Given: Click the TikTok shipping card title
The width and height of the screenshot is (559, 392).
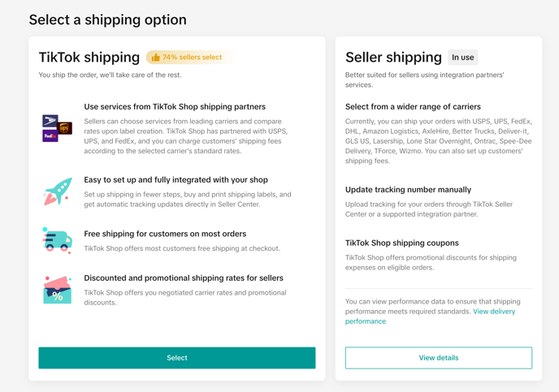Looking at the screenshot, I should click(x=89, y=58).
